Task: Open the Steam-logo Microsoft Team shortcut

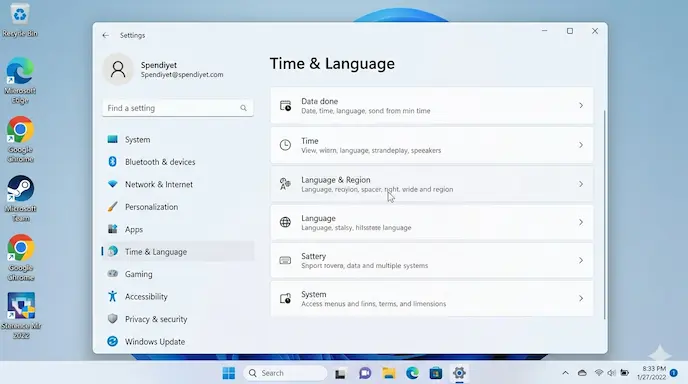Action: pos(20,199)
